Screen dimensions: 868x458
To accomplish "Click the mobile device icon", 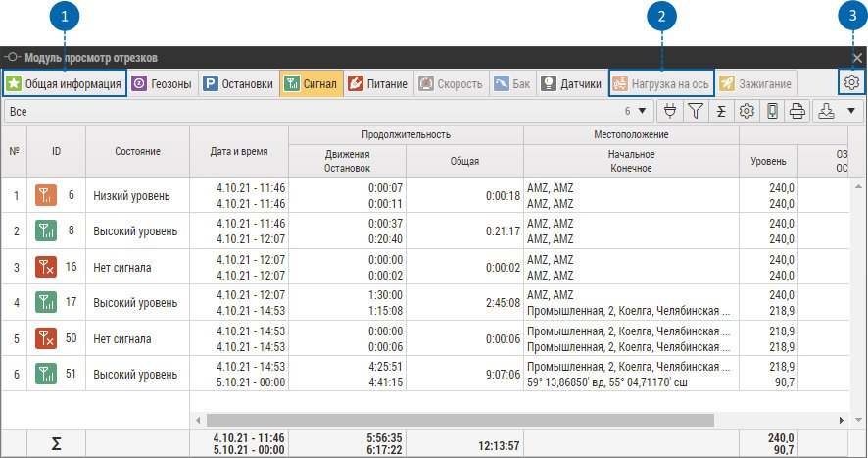I will [x=772, y=111].
